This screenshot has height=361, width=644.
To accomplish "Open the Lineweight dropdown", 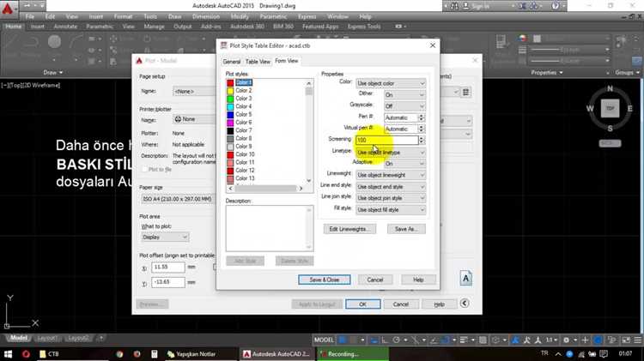I will [x=391, y=175].
